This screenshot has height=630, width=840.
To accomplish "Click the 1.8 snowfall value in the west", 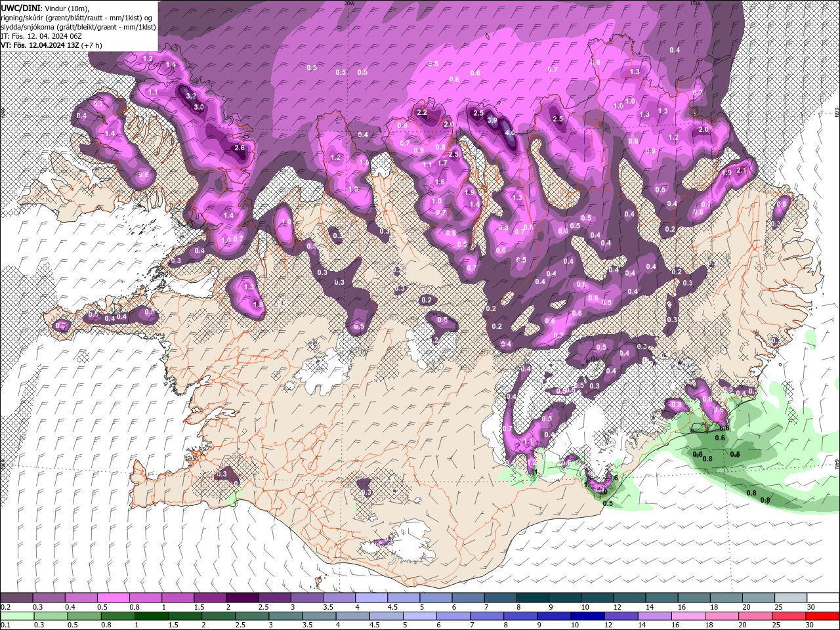I will coord(258,304).
